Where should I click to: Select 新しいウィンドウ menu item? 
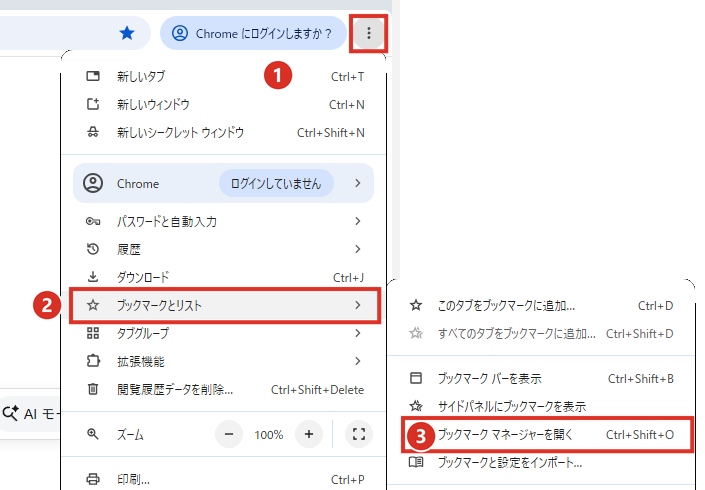(223, 104)
